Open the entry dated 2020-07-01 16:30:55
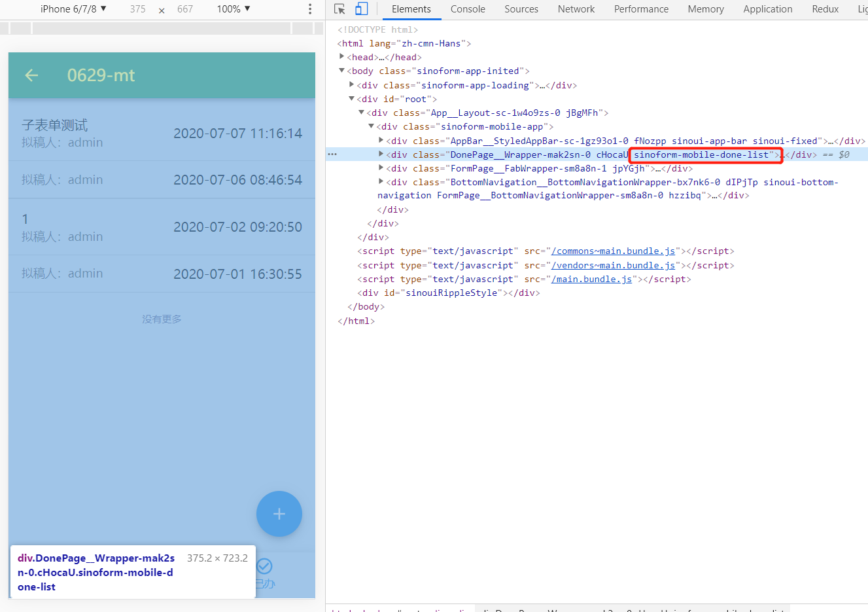This screenshot has height=612, width=868. coord(162,274)
